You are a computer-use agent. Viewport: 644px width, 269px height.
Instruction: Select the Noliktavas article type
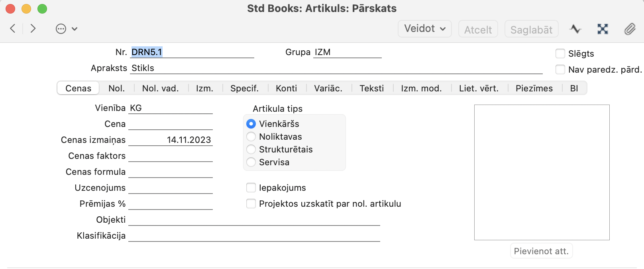pos(251,136)
